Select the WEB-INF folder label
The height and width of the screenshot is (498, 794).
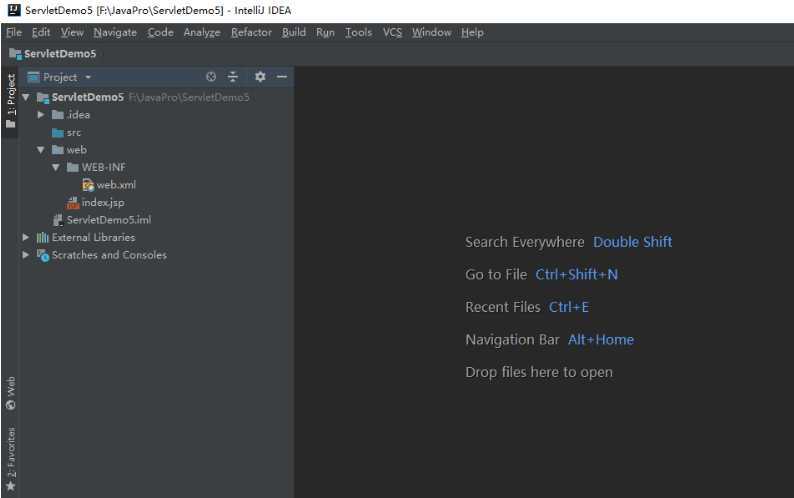(103, 167)
